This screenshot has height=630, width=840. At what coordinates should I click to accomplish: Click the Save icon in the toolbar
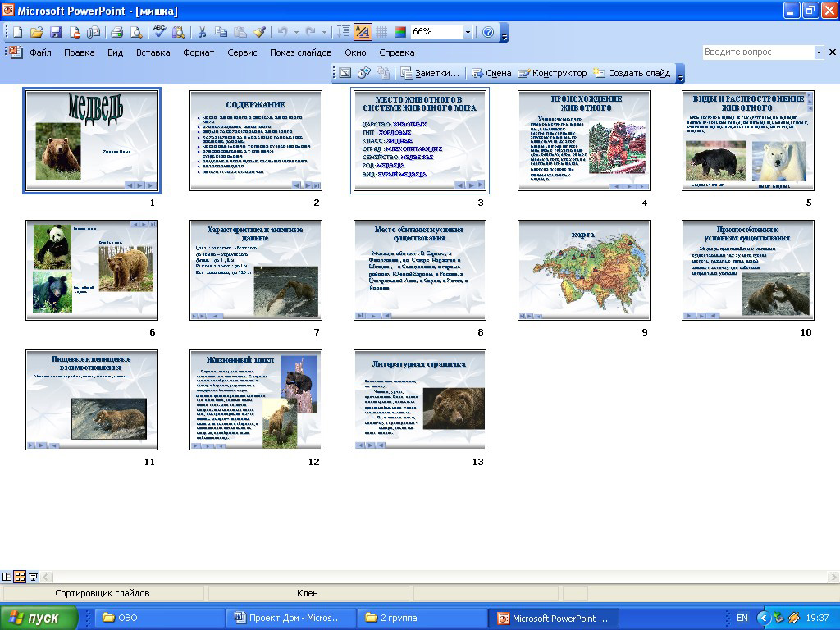[x=56, y=32]
